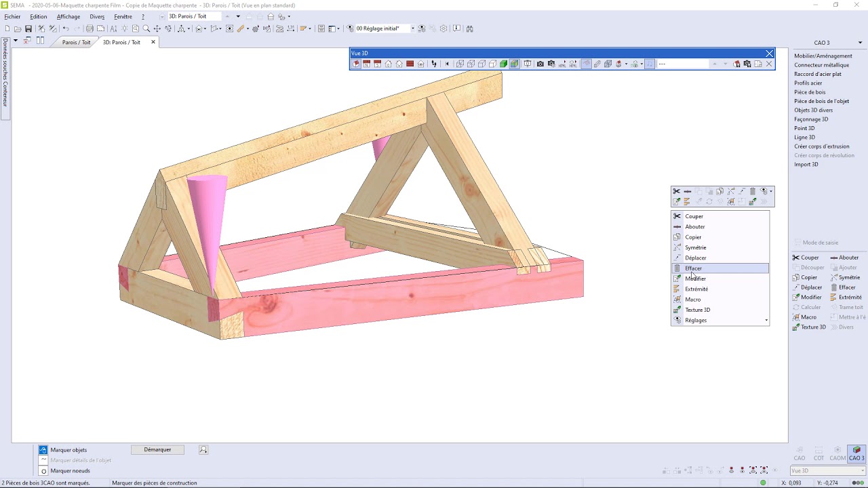Open the Vue 3D combo box at bottom right
868x488 pixels.
click(827, 470)
